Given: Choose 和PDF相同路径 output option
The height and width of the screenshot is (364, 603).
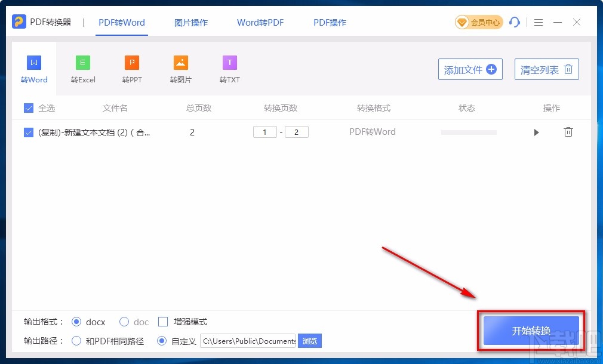Looking at the screenshot, I should point(76,341).
